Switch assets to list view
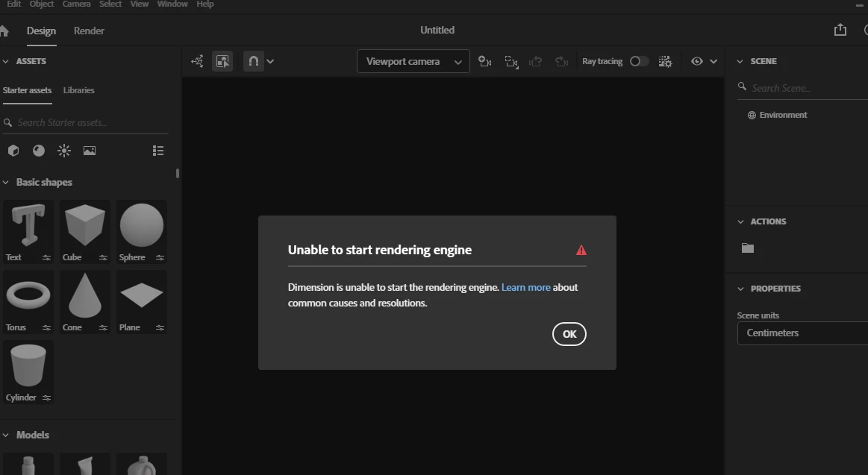 (x=158, y=151)
